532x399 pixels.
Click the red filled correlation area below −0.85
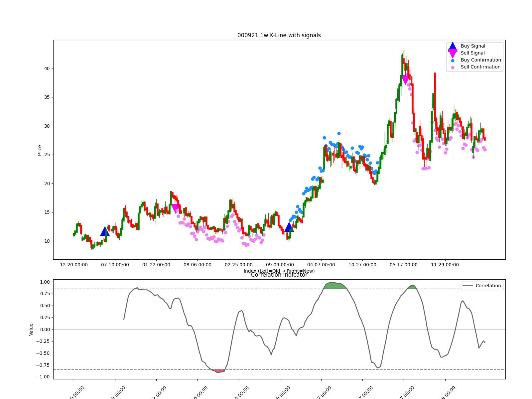click(219, 371)
